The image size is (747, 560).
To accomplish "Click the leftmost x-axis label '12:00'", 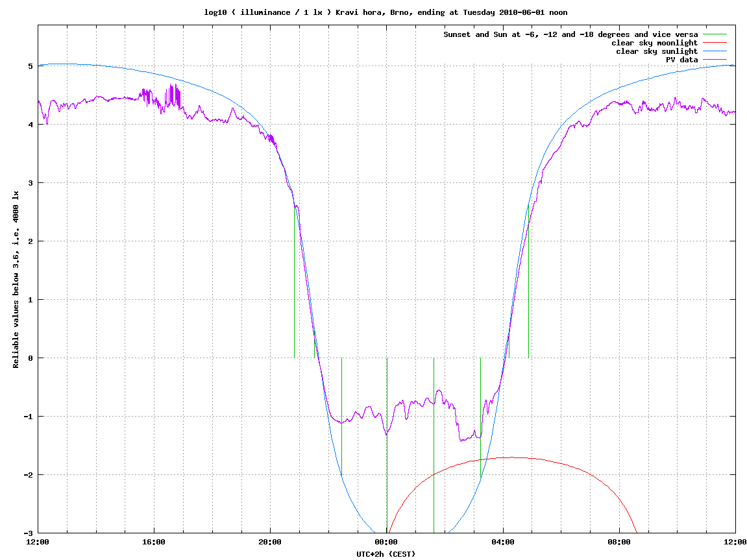I will (x=38, y=542).
